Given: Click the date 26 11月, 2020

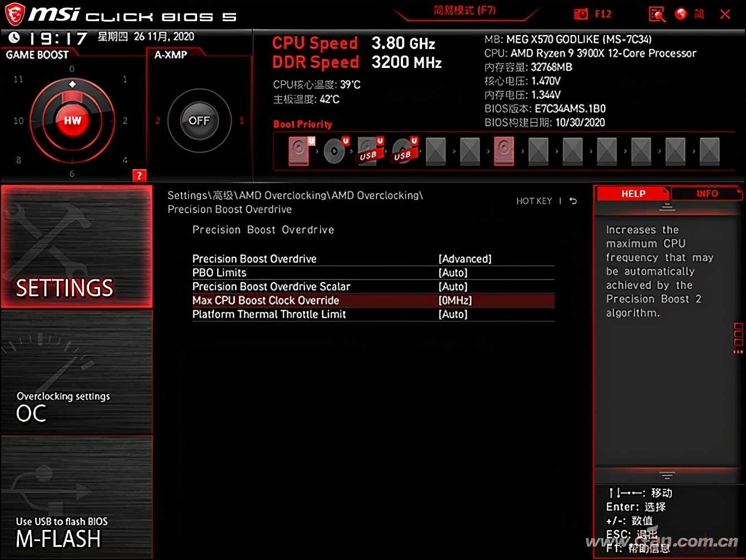Looking at the screenshot, I should [x=164, y=37].
